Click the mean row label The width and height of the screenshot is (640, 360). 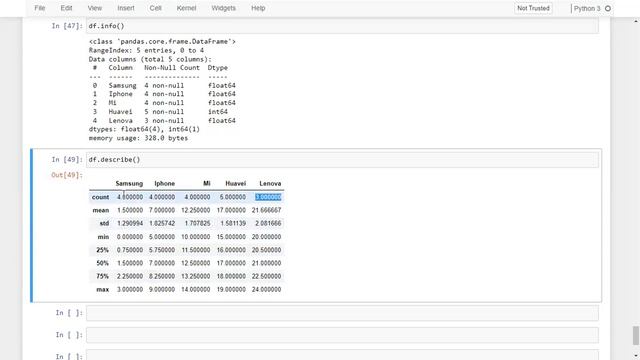pos(101,210)
